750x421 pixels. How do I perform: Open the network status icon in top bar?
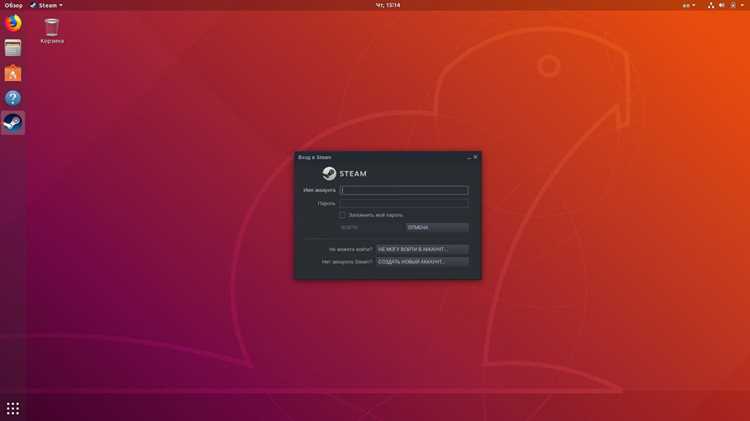711,5
